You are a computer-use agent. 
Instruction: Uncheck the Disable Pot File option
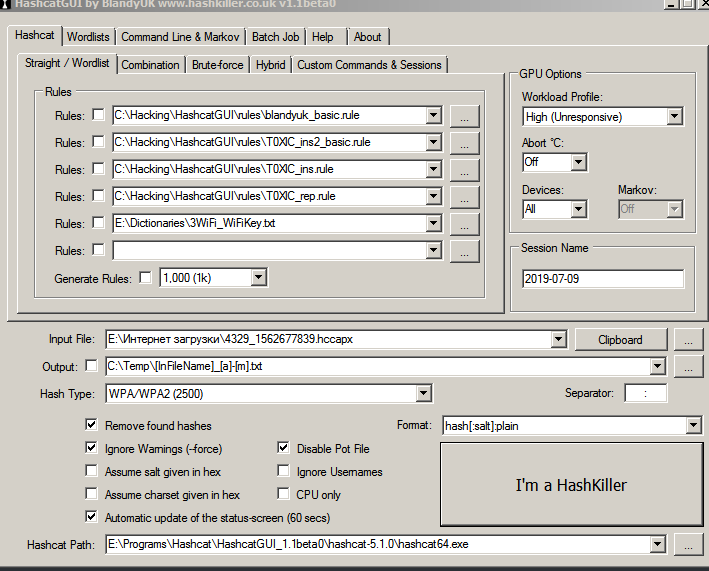(x=285, y=449)
